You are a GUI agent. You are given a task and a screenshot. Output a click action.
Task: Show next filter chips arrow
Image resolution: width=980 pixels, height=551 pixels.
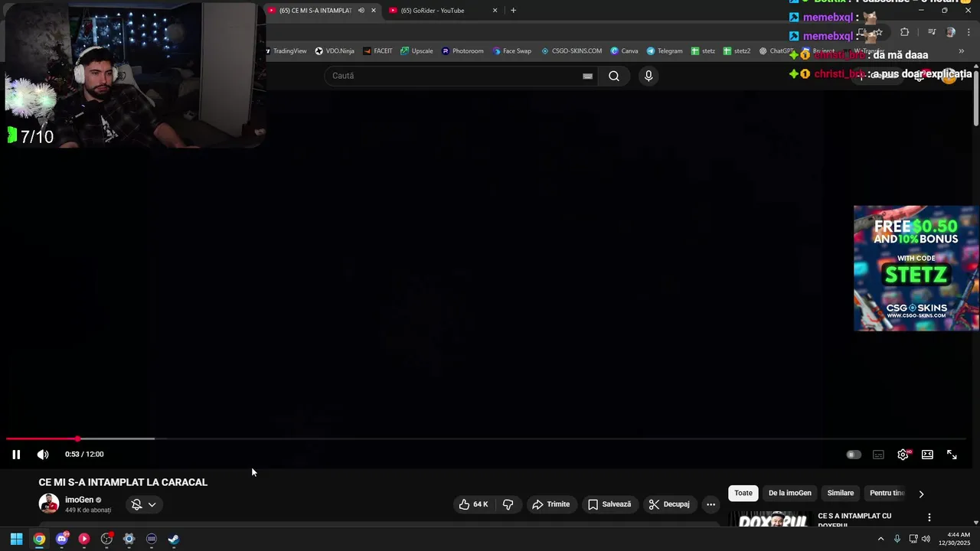click(921, 494)
